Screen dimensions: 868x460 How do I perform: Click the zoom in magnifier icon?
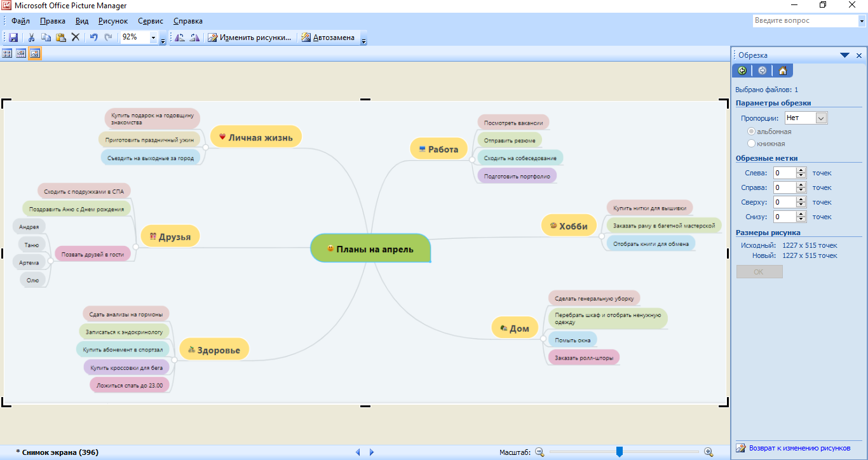[x=709, y=452]
